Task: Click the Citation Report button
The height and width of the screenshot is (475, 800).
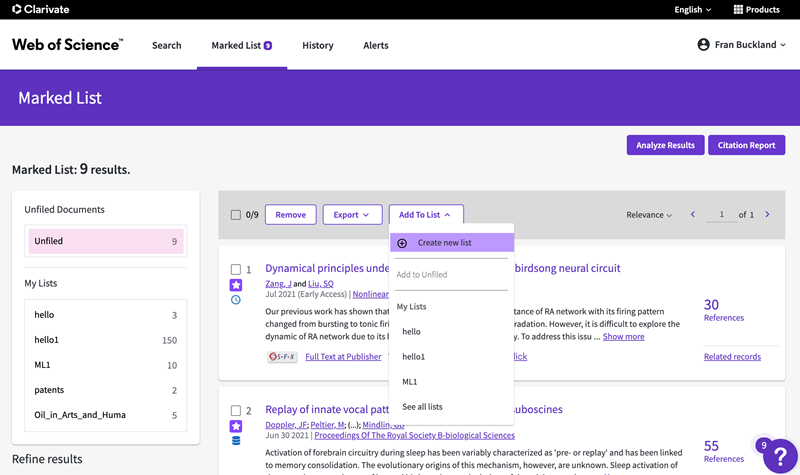Action: (746, 145)
